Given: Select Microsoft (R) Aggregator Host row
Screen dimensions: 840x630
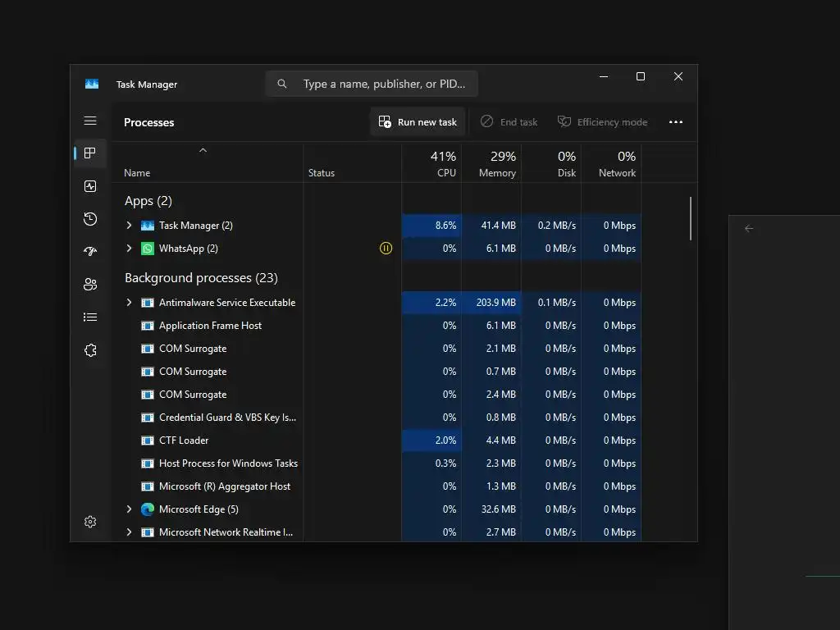Looking at the screenshot, I should tap(377, 486).
